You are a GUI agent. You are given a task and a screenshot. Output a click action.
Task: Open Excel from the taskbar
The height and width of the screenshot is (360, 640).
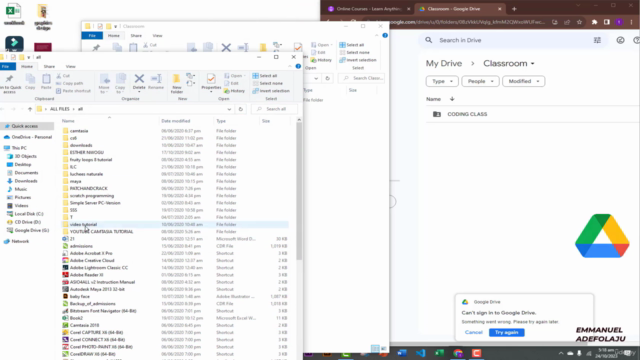click(x=440, y=353)
